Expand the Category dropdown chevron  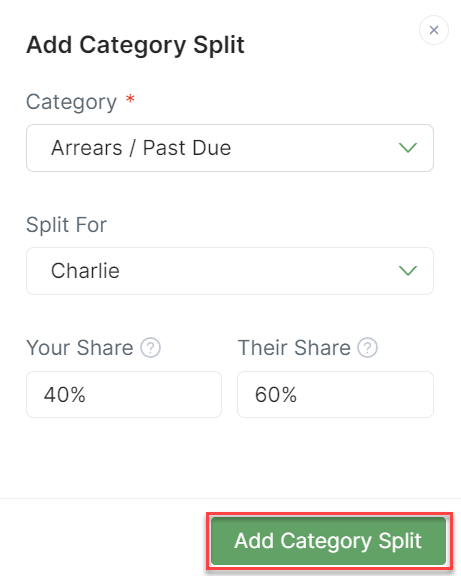pyautogui.click(x=408, y=148)
